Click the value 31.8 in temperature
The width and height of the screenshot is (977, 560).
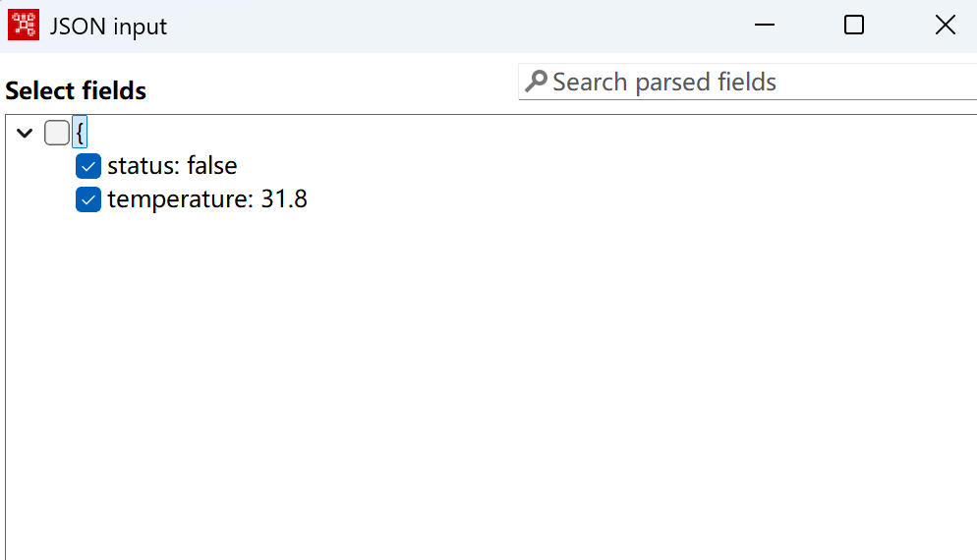point(284,199)
